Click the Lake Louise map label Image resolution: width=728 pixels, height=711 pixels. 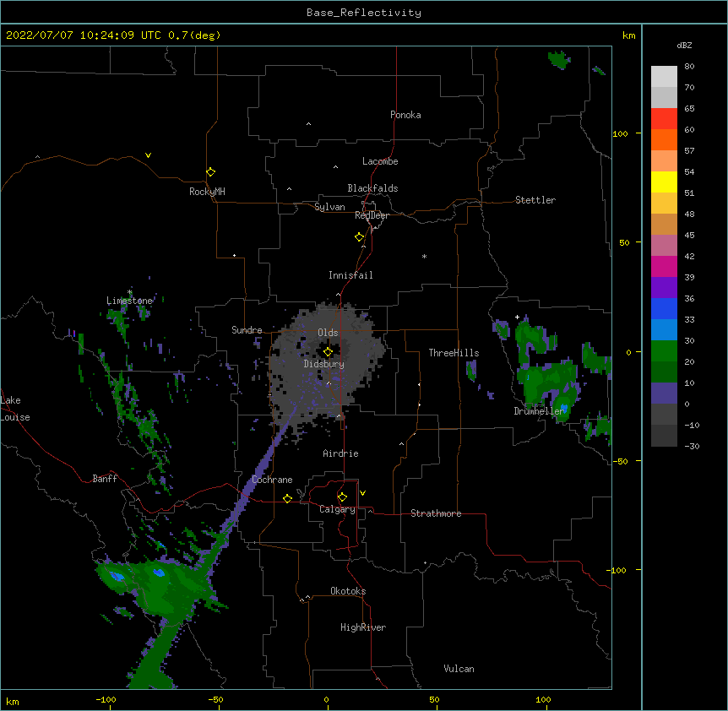[x=15, y=409]
